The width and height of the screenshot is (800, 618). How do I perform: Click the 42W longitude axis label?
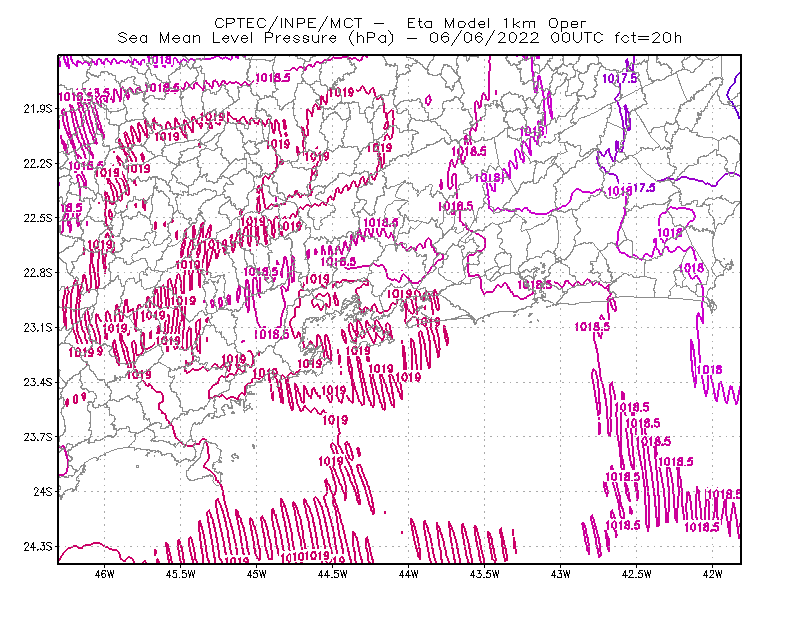pyautogui.click(x=712, y=574)
